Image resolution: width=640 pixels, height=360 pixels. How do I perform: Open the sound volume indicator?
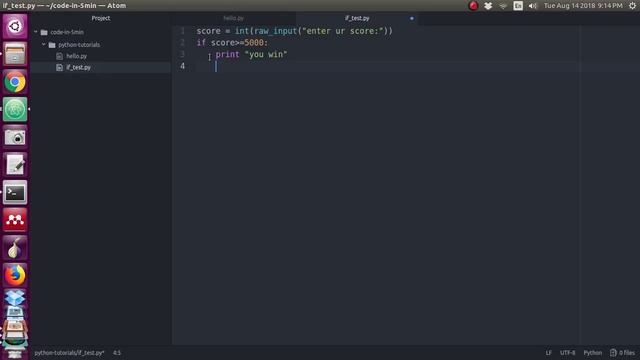pyautogui.click(x=533, y=6)
